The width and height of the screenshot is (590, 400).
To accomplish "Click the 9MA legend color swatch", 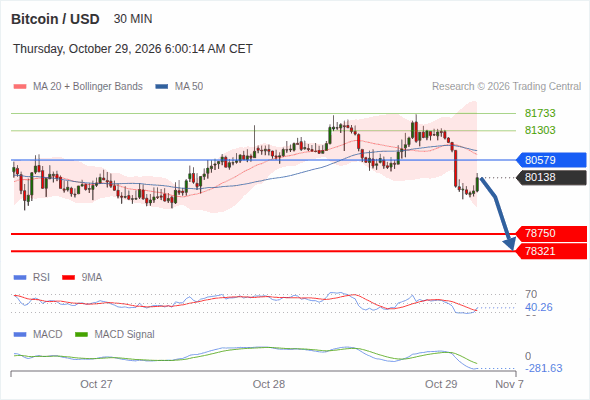I will coord(68,278).
